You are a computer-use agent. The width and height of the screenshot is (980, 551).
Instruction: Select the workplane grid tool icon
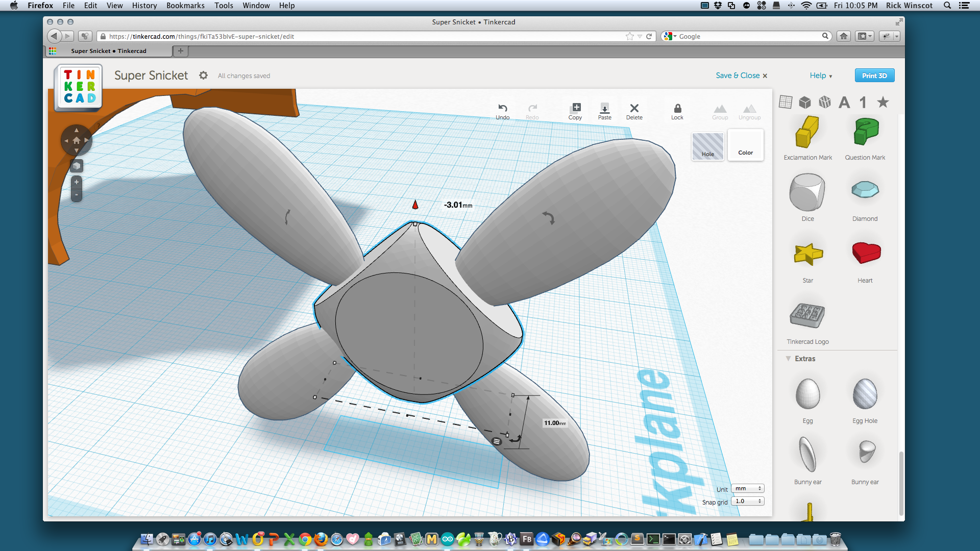pos(786,102)
